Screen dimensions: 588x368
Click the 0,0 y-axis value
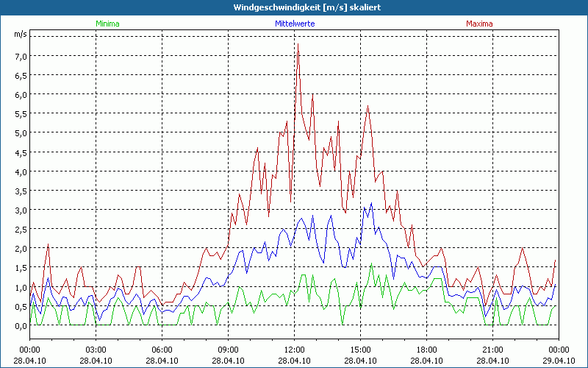pyautogui.click(x=21, y=326)
